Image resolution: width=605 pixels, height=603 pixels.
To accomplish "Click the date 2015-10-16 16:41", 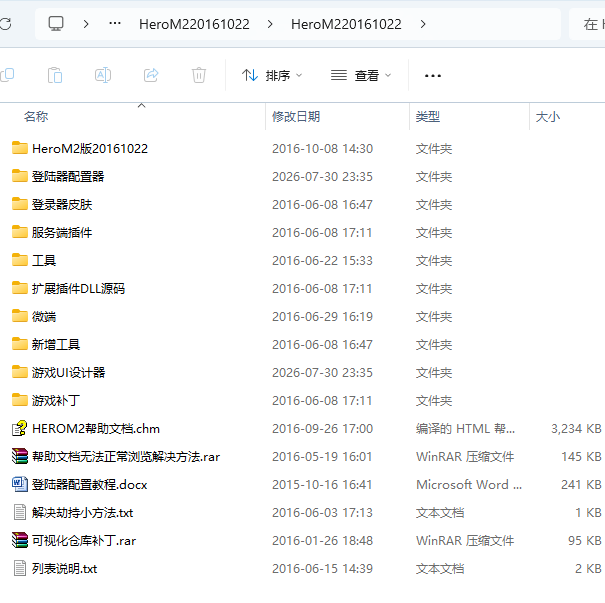I will pyautogui.click(x=322, y=485).
